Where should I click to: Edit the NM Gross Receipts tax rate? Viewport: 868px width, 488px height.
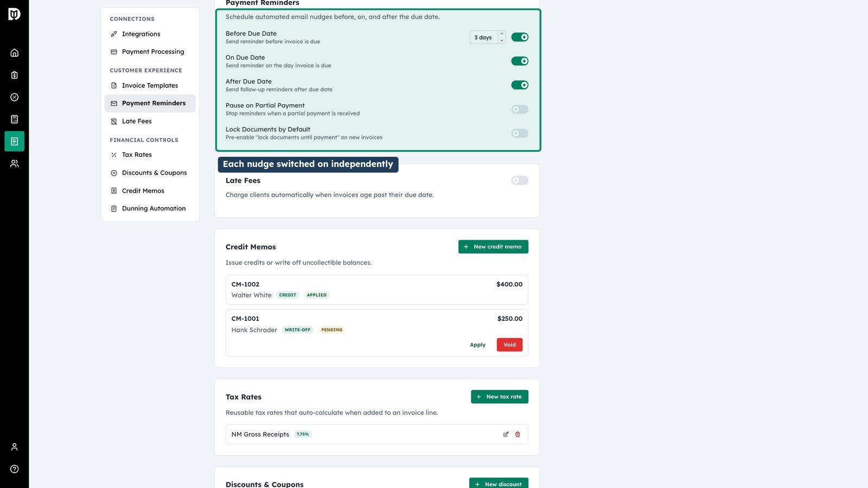click(506, 434)
